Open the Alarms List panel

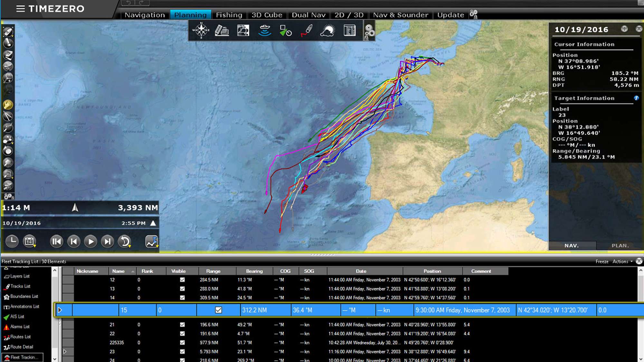click(x=20, y=327)
